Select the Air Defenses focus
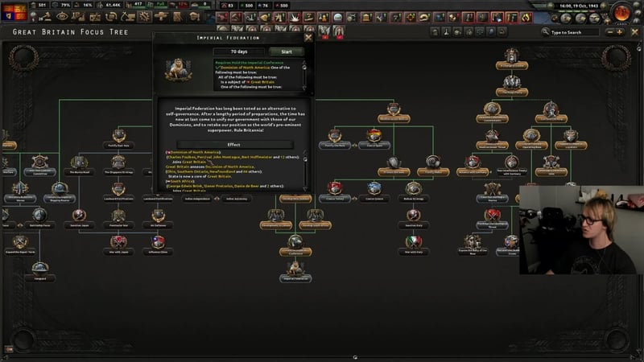This screenshot has width=644, height=362. point(158,219)
